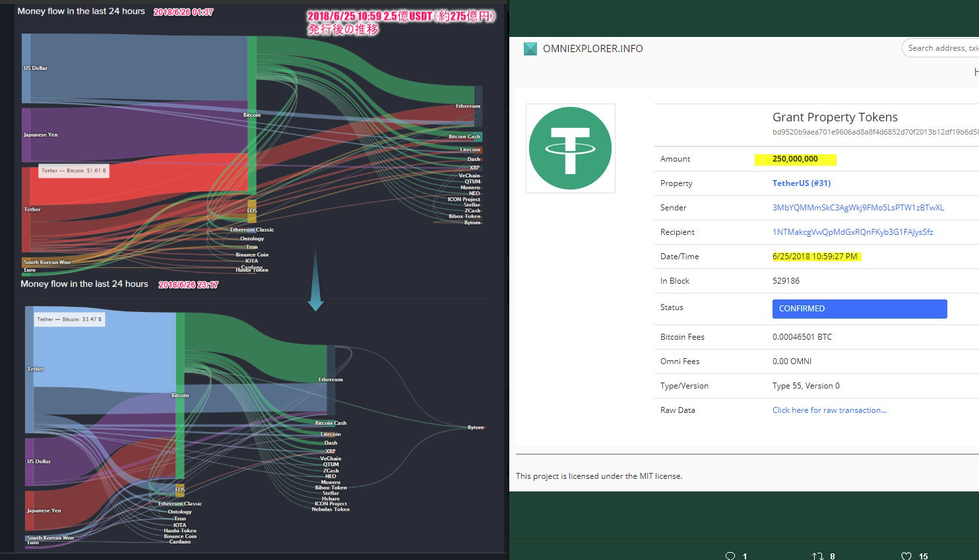Click the like count number 15

(923, 556)
